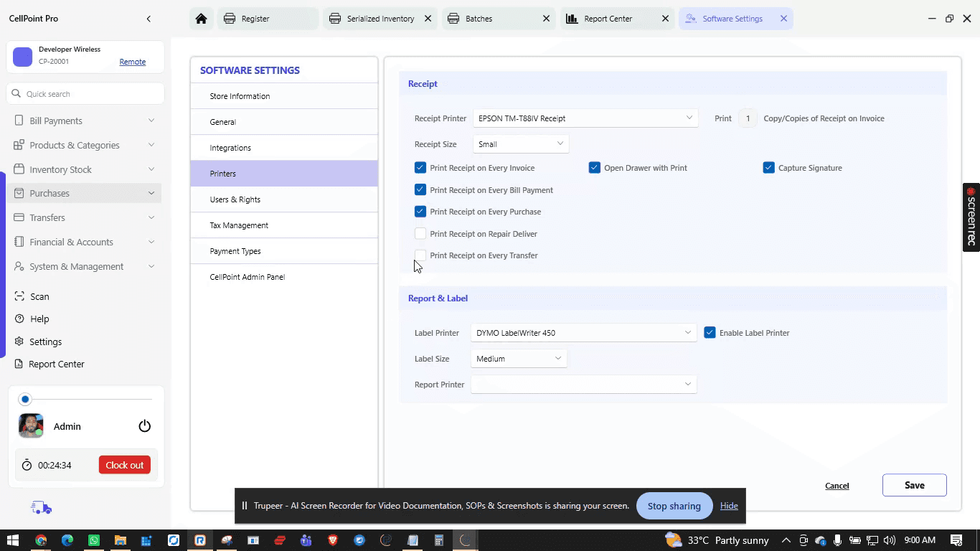The image size is (980, 551).
Task: Check Print Receipt on Repair Deliver
Action: 420,234
